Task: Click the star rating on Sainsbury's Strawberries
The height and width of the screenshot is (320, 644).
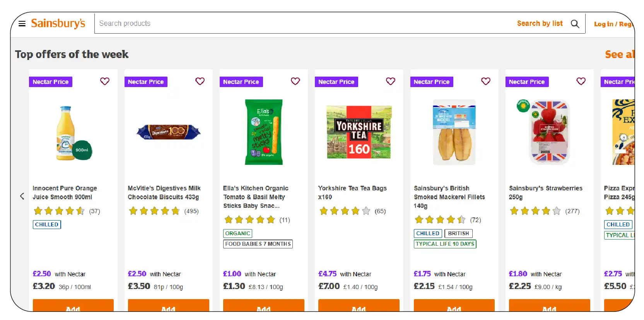Action: (x=535, y=211)
